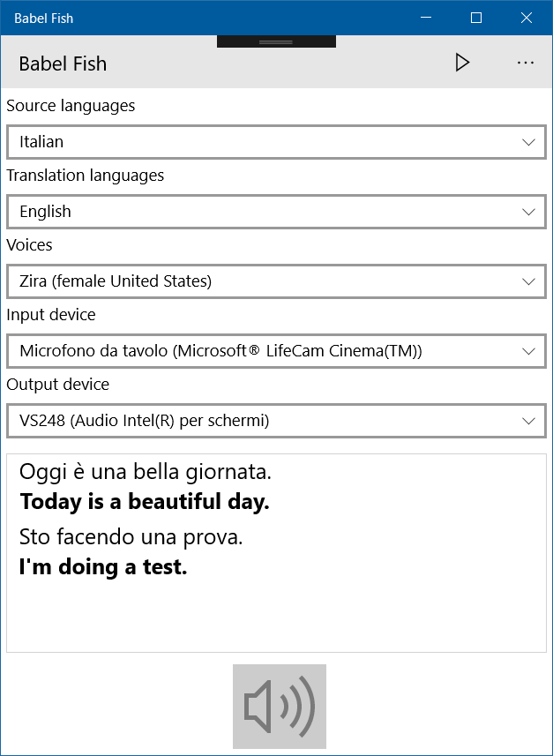The height and width of the screenshot is (756, 553).
Task: Click the Babel Fish title in the header
Action: tap(62, 63)
